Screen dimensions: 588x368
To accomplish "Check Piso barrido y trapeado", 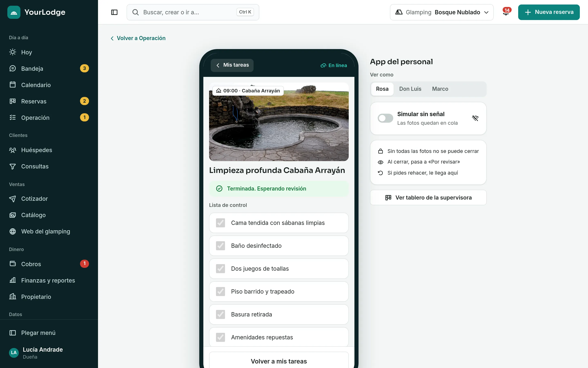I will pos(220,291).
